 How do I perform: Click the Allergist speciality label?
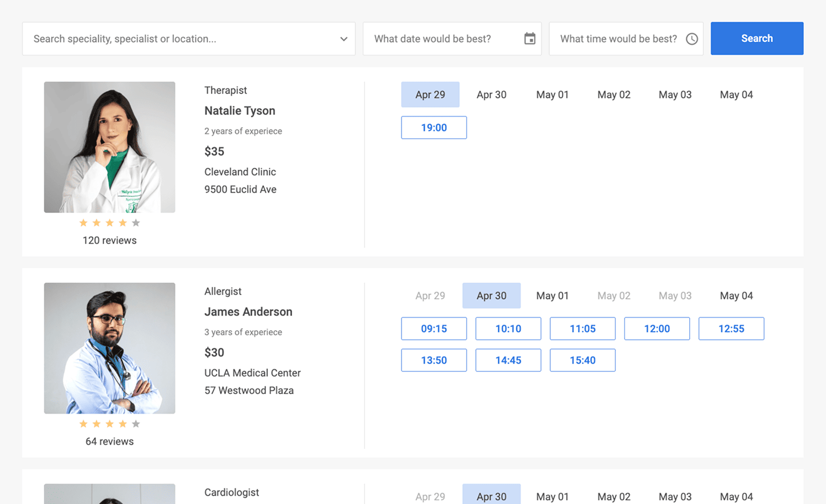point(223,291)
